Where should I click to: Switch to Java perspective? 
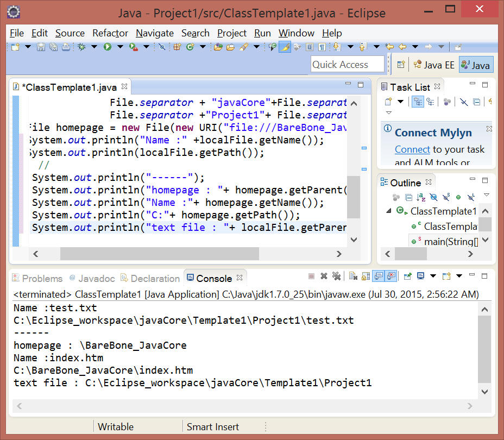pyautogui.click(x=476, y=65)
